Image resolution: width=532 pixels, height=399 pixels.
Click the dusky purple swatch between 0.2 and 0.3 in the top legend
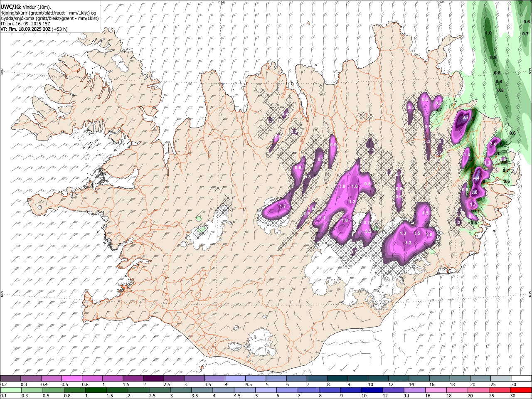tap(10, 379)
